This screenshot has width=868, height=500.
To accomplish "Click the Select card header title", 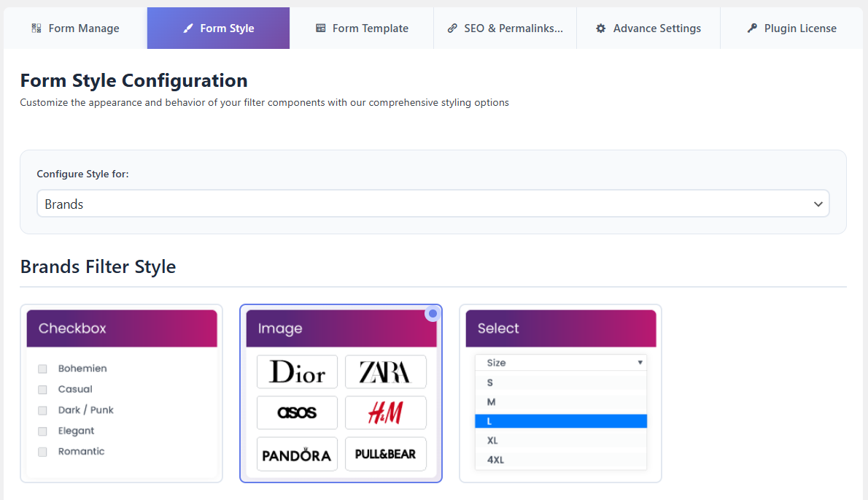I will coord(498,328).
